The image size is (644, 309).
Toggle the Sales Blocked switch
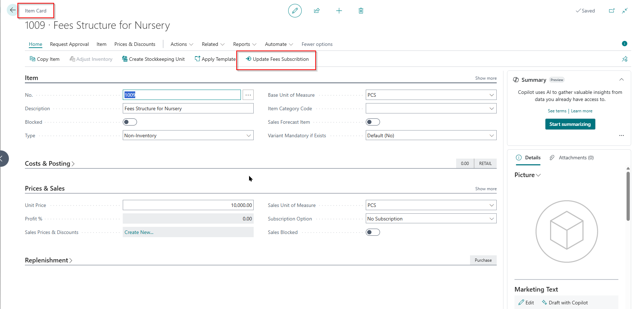tap(373, 232)
